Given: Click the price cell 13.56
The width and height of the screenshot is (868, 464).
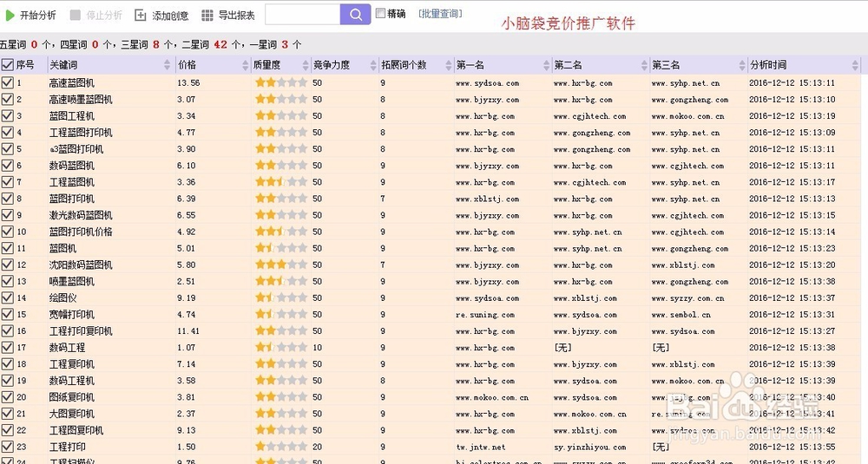Looking at the screenshot, I should point(188,82).
